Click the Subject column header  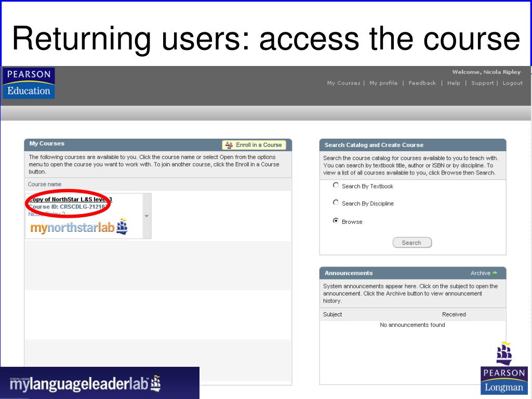click(x=332, y=314)
